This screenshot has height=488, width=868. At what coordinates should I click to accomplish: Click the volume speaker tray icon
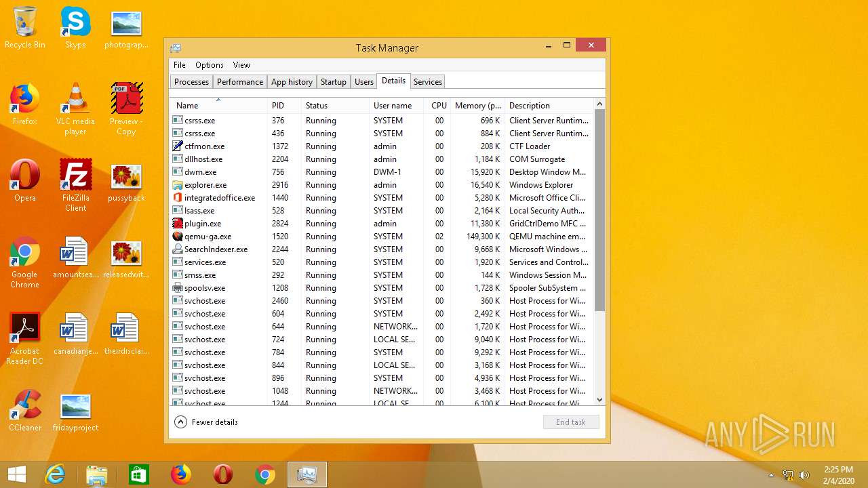point(804,474)
